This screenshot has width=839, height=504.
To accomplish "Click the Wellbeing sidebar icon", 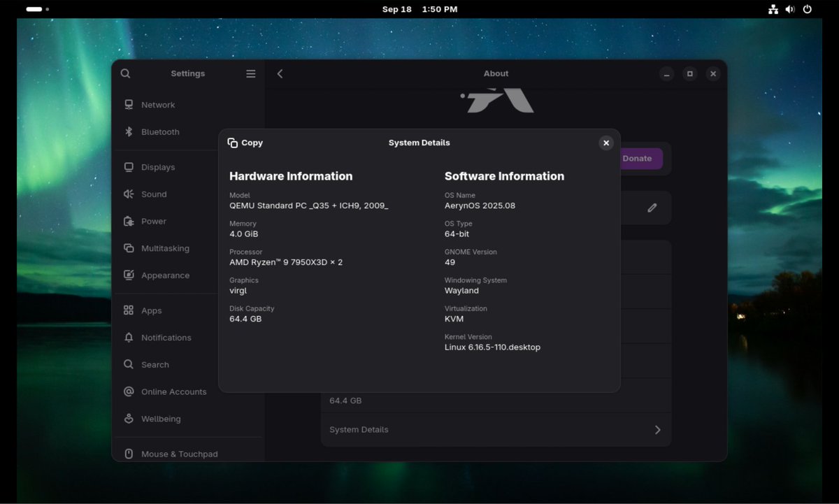I will 129,419.
